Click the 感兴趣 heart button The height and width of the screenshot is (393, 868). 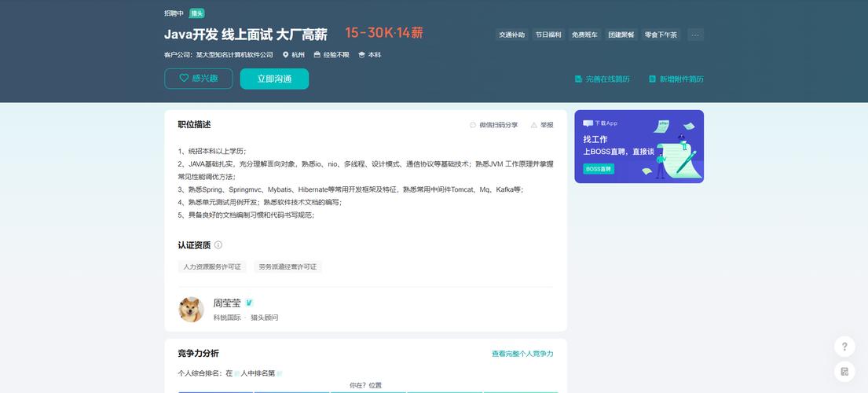coord(198,79)
